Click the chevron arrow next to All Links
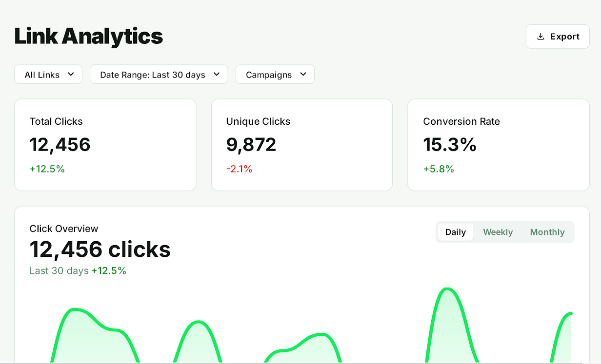Viewport: 601px width, 364px height. 71,74
